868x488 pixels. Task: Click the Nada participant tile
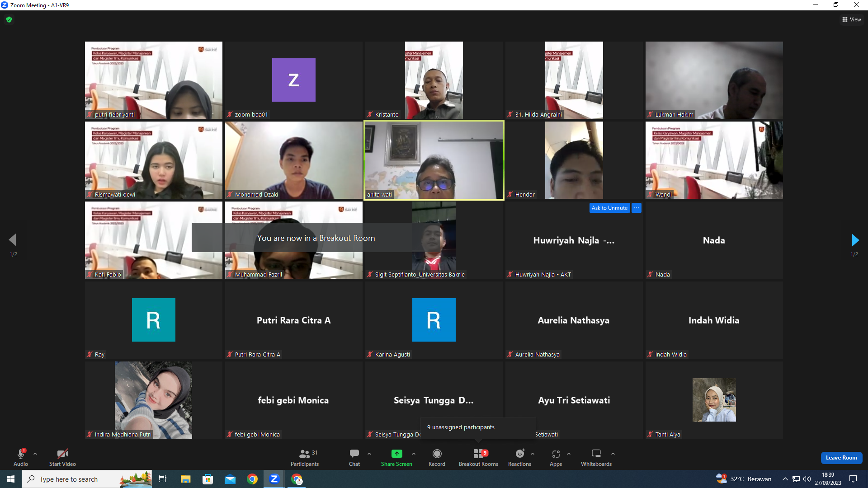point(714,240)
